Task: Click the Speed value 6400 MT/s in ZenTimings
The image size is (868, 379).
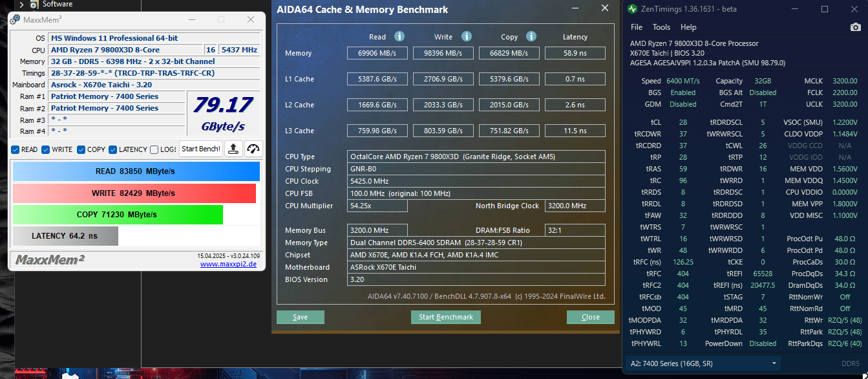Action: (683, 81)
